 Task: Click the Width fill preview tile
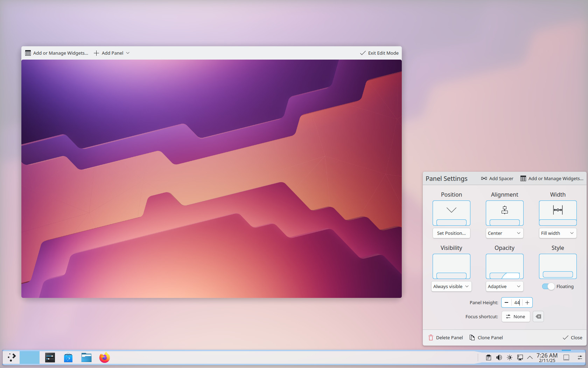558,213
